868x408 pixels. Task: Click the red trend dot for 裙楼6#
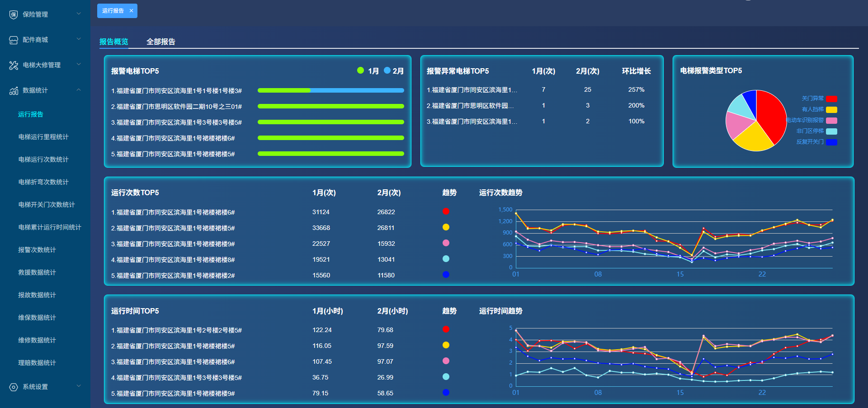tap(446, 211)
